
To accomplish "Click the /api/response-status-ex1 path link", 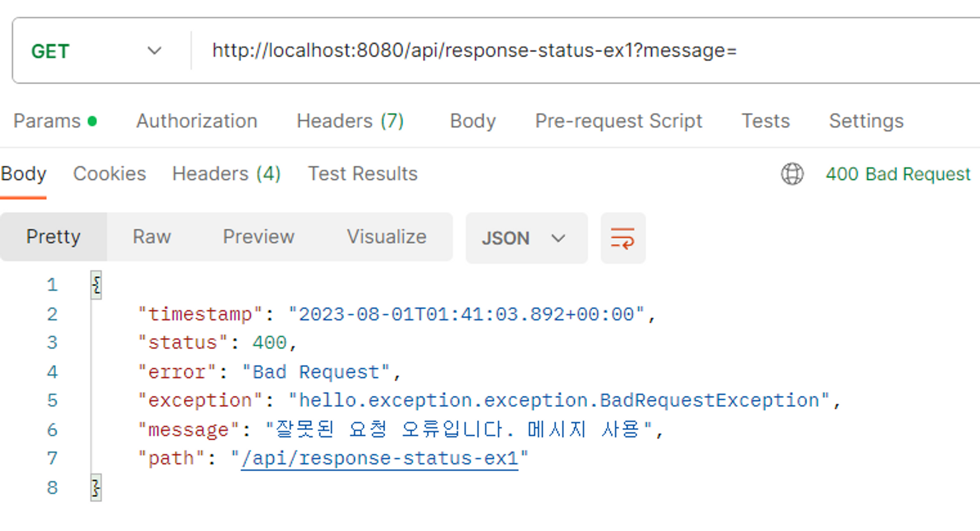I will 379,459.
